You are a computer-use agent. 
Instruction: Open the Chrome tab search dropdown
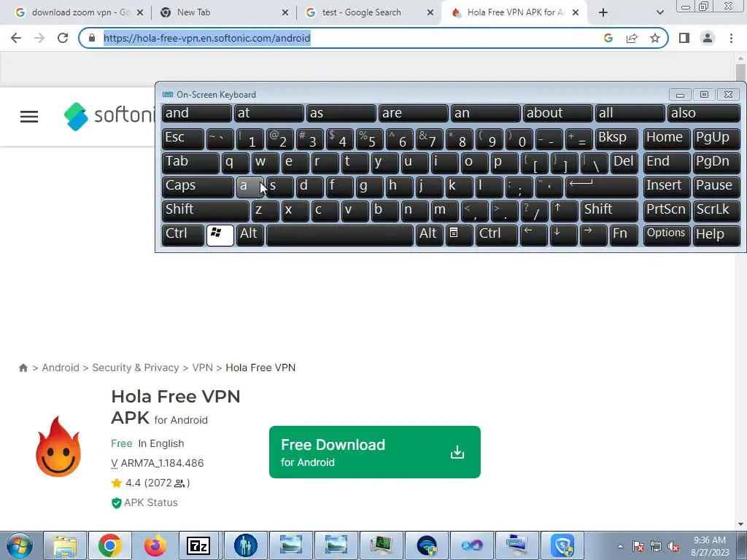point(659,12)
